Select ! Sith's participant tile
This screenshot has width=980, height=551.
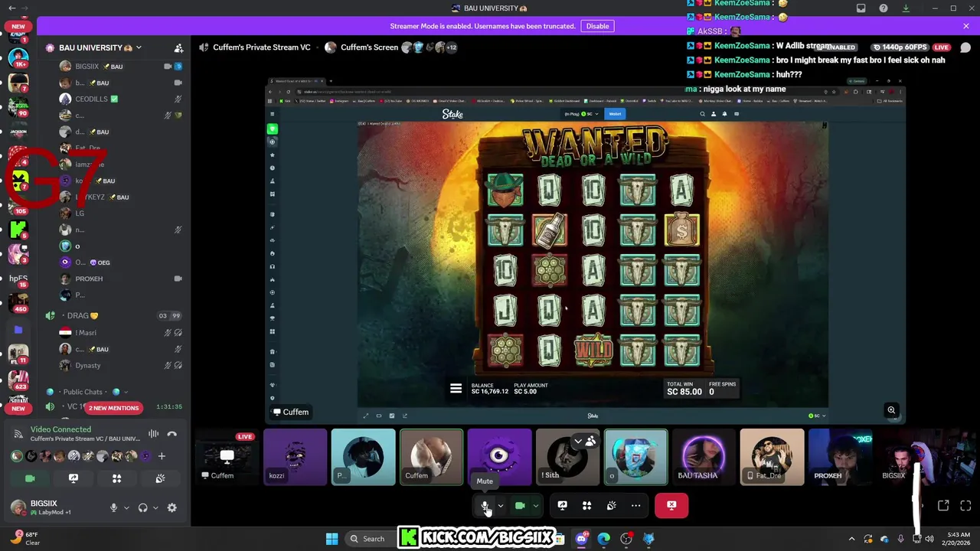tap(567, 457)
